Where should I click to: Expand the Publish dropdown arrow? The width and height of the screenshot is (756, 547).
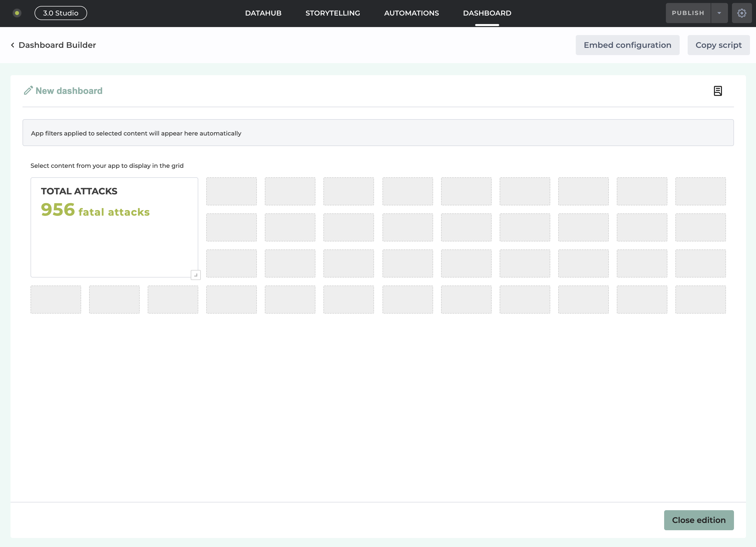pos(719,13)
